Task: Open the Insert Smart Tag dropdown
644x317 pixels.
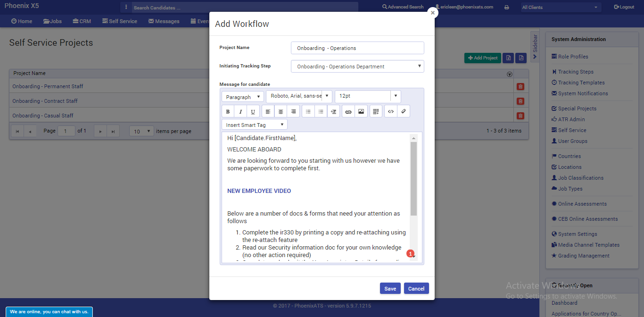Action: click(x=255, y=125)
